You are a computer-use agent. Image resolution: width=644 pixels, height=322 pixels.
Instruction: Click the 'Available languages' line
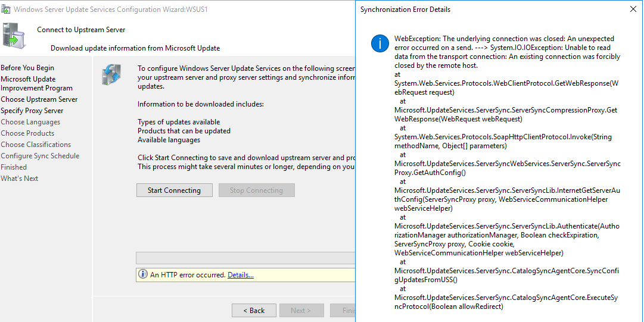coord(169,140)
